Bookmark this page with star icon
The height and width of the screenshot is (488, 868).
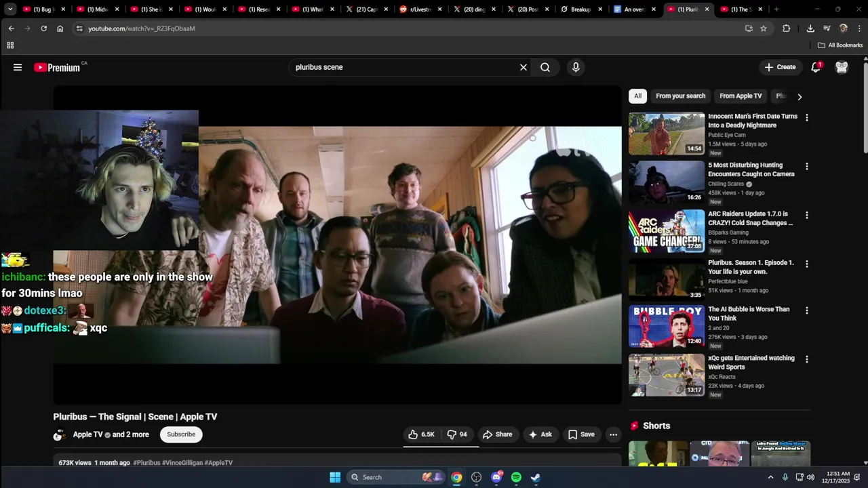[764, 28]
